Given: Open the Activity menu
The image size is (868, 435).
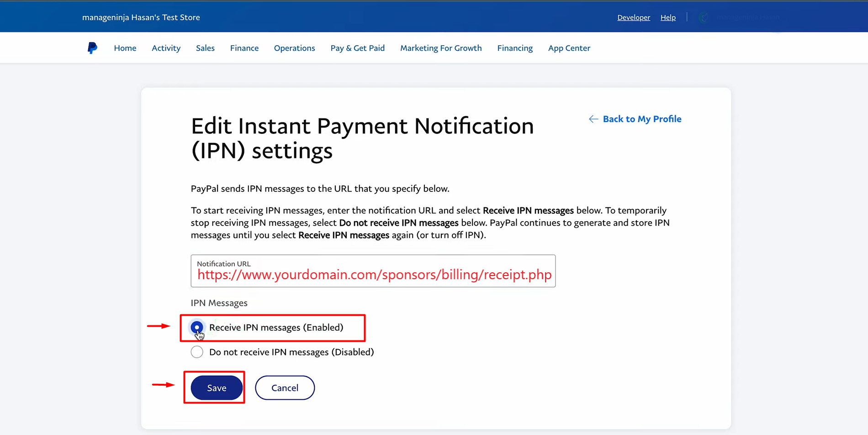Looking at the screenshot, I should tap(166, 48).
